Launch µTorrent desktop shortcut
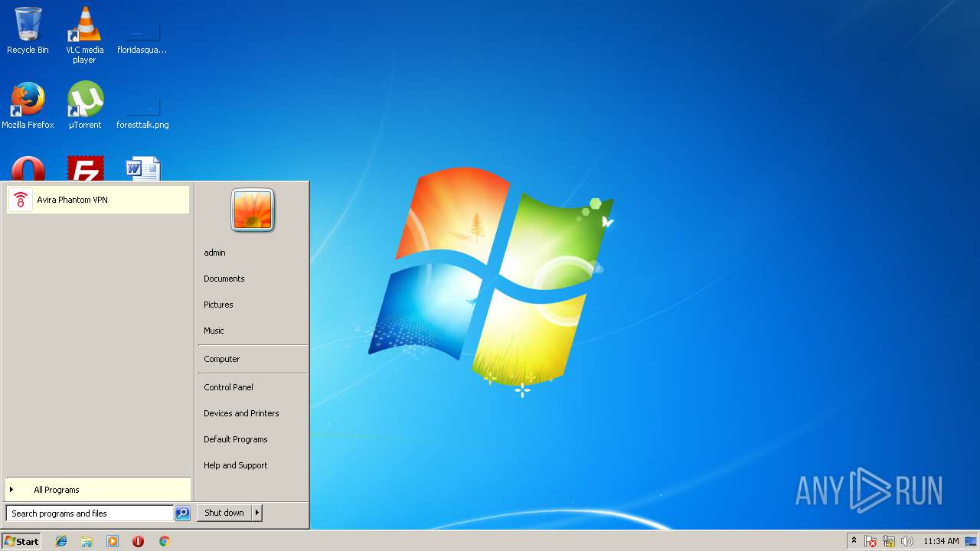980x551 pixels. click(x=85, y=106)
